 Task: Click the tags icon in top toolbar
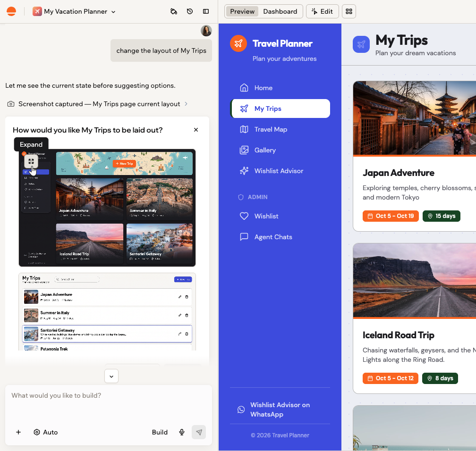[x=174, y=11]
